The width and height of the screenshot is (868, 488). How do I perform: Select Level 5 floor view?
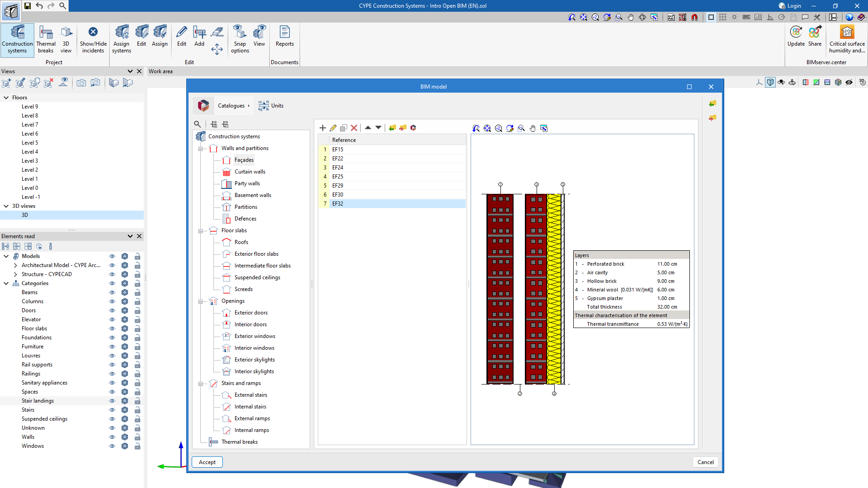coord(30,143)
